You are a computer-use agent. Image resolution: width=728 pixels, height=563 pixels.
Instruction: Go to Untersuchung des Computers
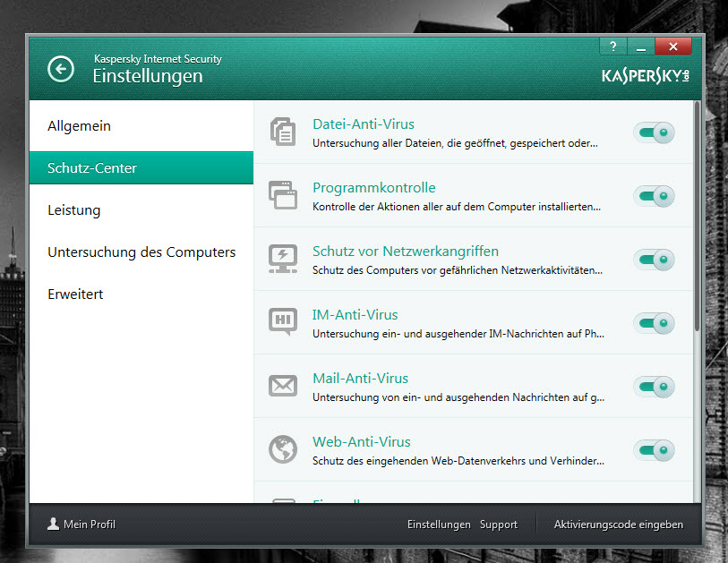[141, 252]
